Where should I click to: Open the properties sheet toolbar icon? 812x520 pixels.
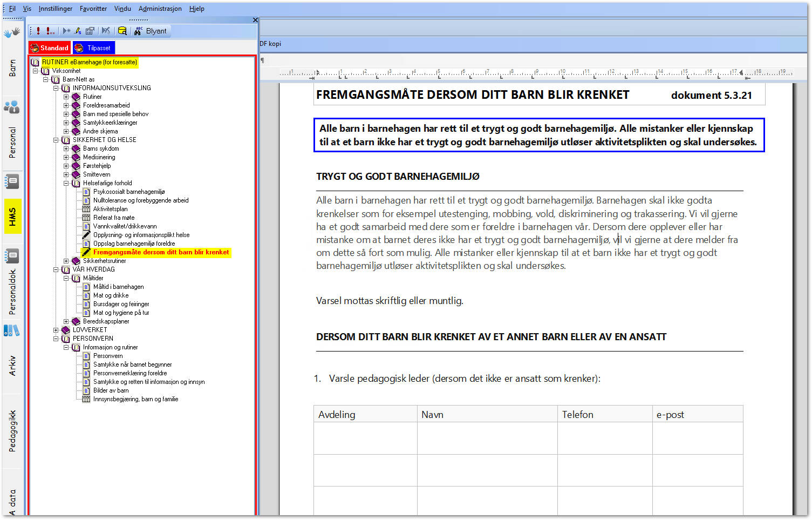pyautogui.click(x=90, y=31)
